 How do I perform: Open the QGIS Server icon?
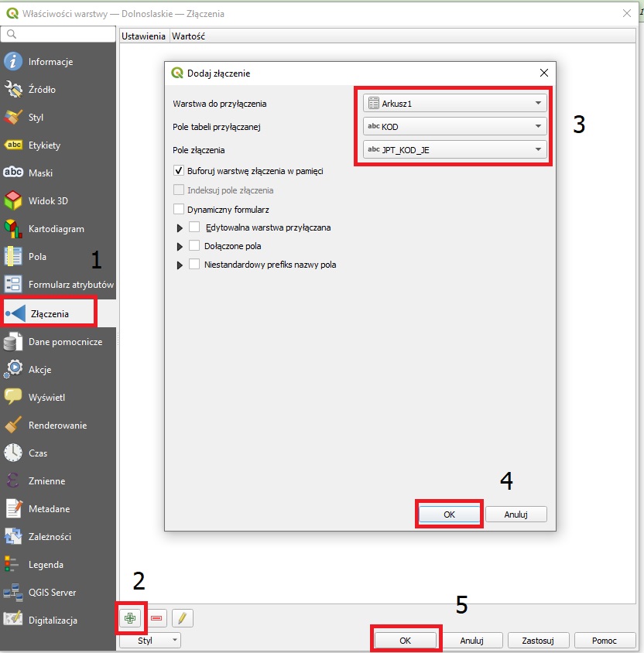pyautogui.click(x=13, y=593)
